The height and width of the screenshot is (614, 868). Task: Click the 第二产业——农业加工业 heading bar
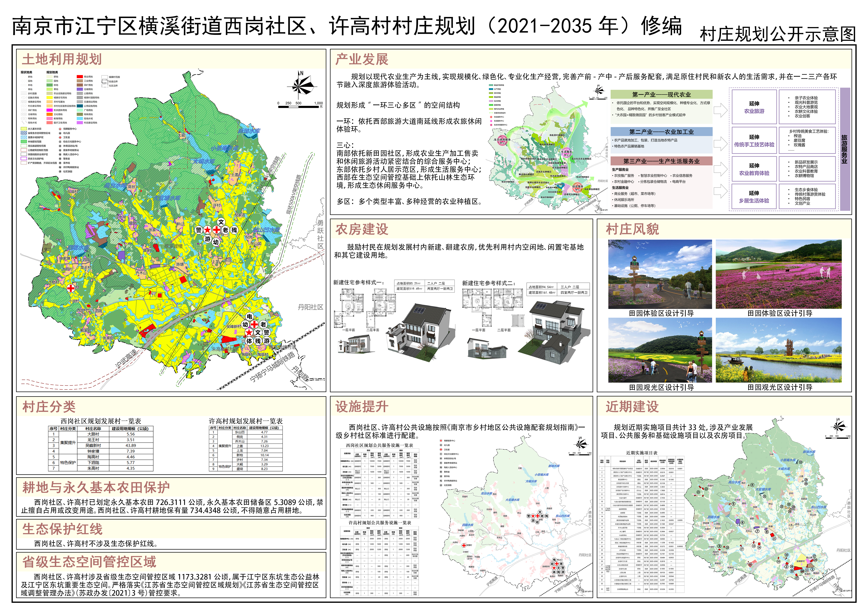pos(661,132)
